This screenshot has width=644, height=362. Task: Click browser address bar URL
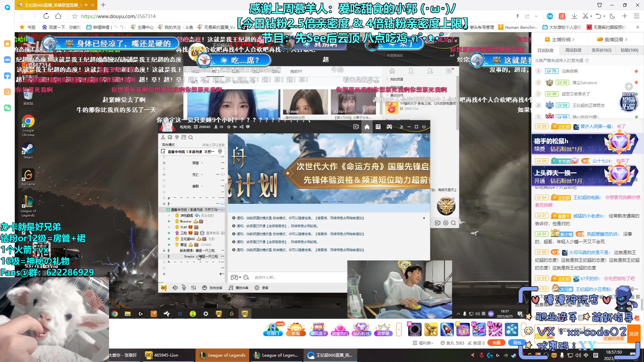click(x=118, y=16)
